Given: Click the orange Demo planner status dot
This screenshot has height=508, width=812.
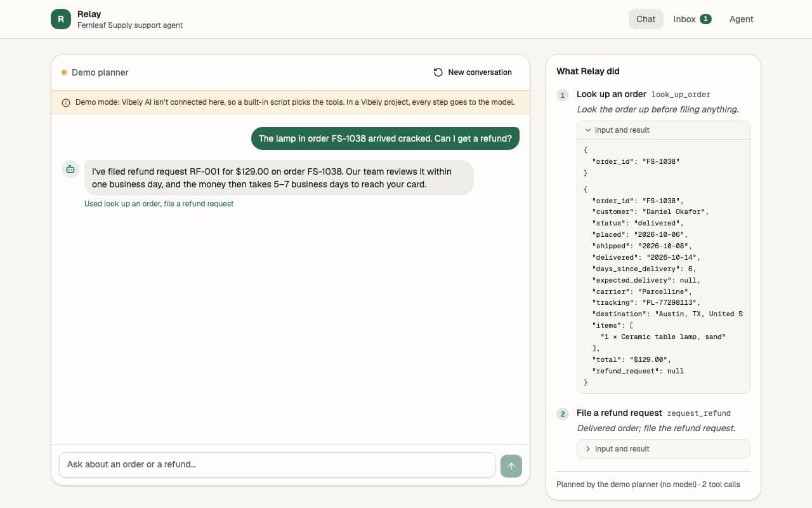Looking at the screenshot, I should tap(64, 72).
